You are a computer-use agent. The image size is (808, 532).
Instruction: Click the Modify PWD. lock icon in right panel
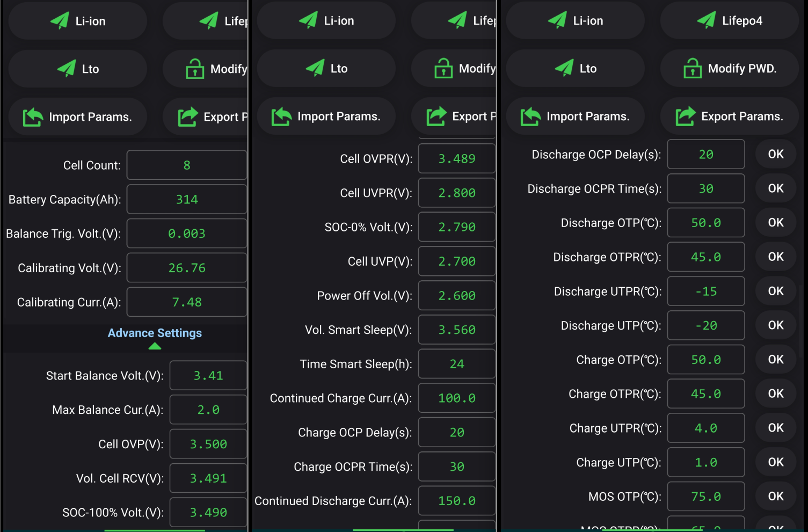click(x=693, y=69)
